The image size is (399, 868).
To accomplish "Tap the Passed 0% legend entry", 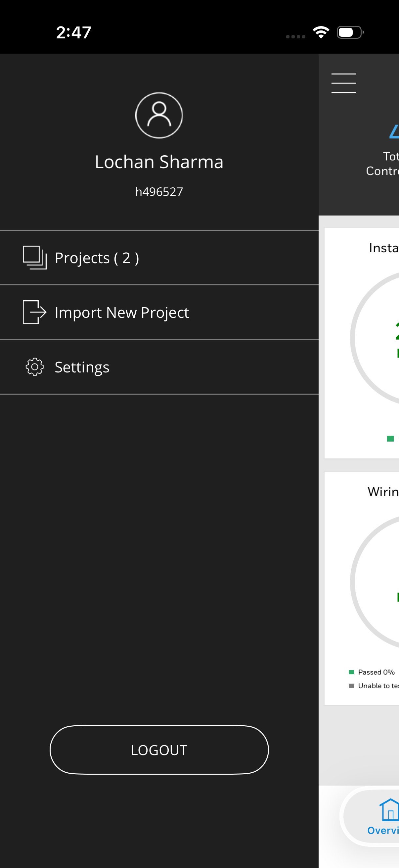I will point(372,672).
